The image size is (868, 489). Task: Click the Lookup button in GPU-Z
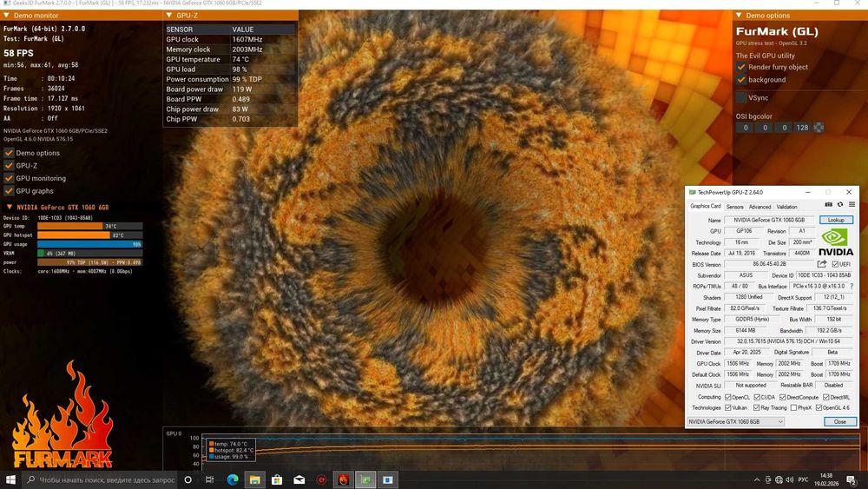[x=836, y=220]
